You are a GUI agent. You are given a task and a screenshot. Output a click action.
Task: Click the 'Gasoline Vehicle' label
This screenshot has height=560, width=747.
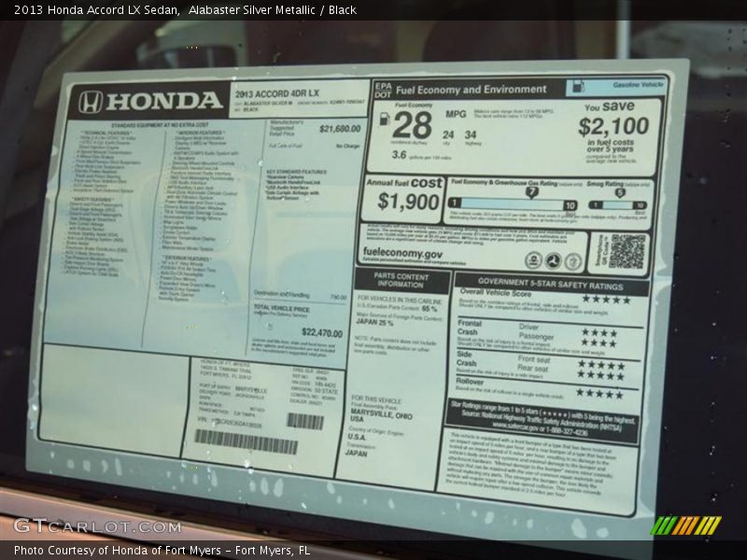point(638,84)
